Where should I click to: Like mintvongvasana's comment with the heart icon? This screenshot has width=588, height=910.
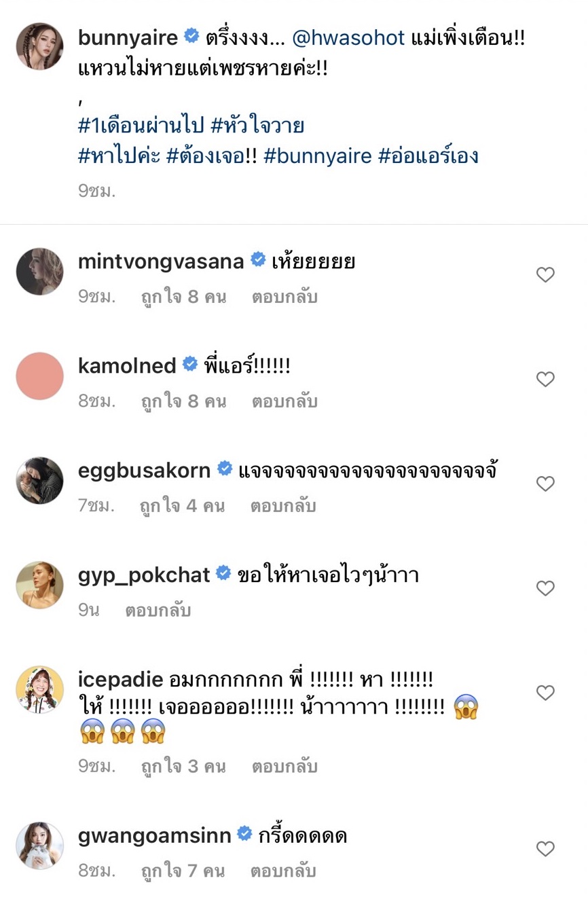click(545, 274)
